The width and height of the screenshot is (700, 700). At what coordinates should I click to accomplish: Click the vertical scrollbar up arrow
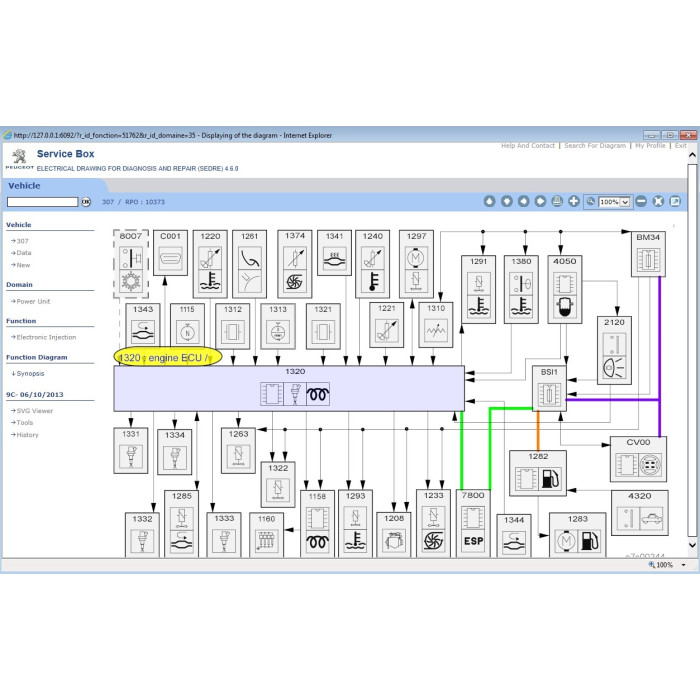[x=692, y=155]
